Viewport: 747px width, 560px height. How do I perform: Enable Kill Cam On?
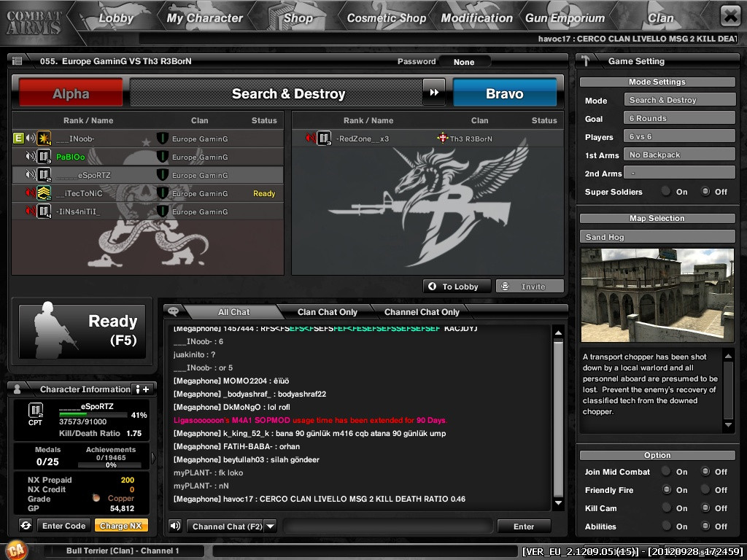666,508
